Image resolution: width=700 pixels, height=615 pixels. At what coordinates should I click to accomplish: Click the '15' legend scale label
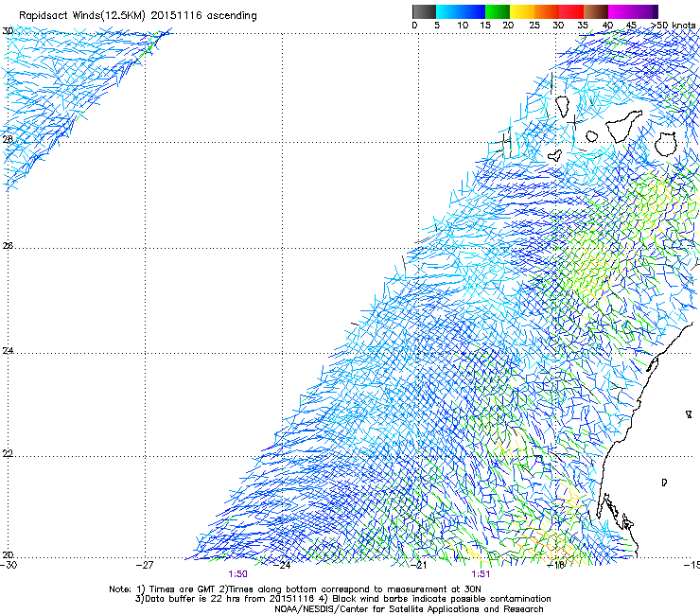[x=485, y=25]
